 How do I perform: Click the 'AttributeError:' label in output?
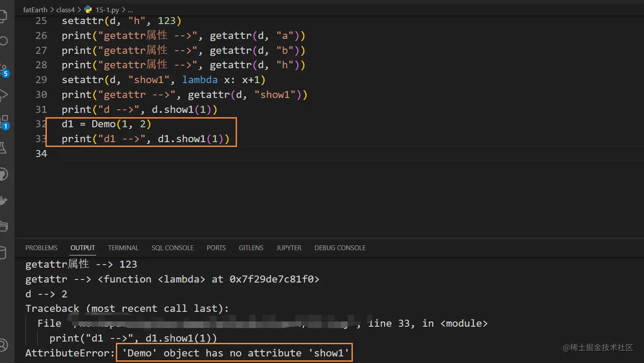point(70,353)
